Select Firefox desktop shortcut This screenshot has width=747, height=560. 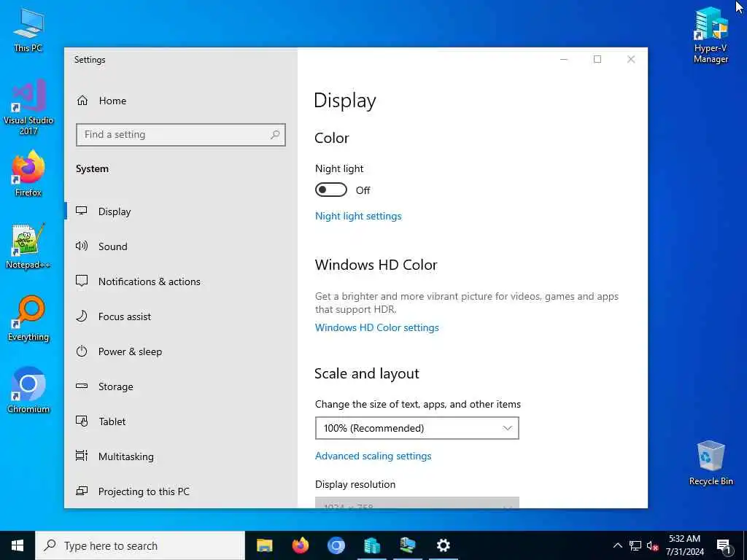click(28, 174)
